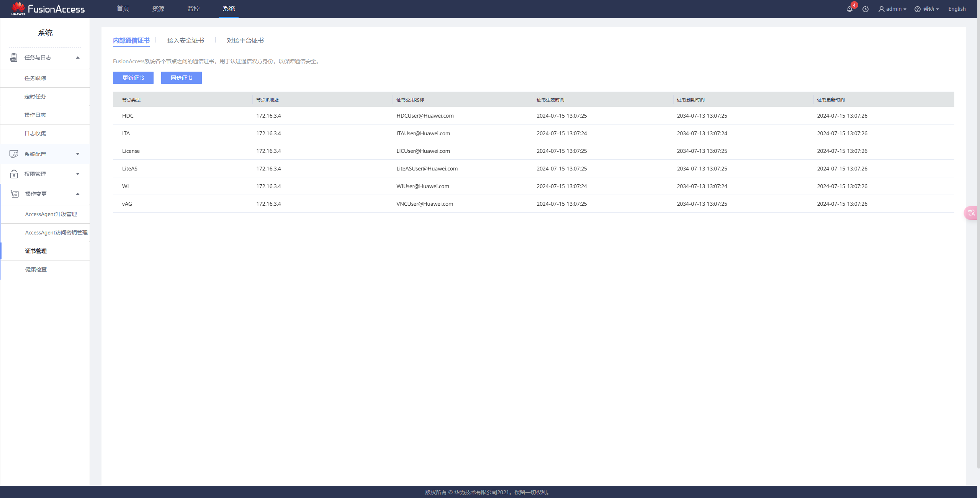Click the 同步证书 button

tap(182, 78)
